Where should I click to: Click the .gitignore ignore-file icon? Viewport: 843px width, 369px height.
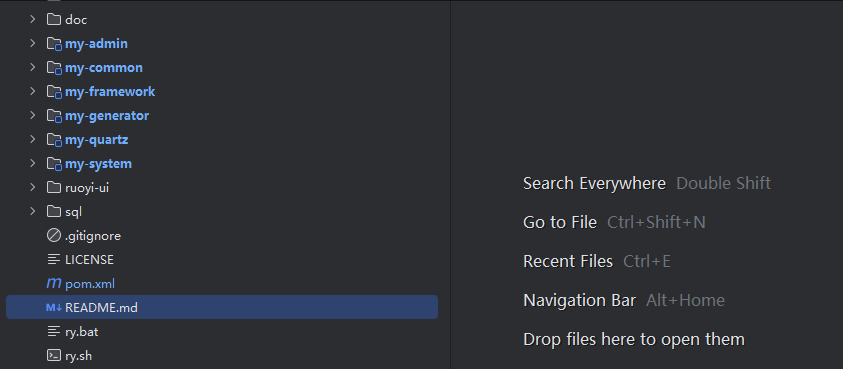54,236
